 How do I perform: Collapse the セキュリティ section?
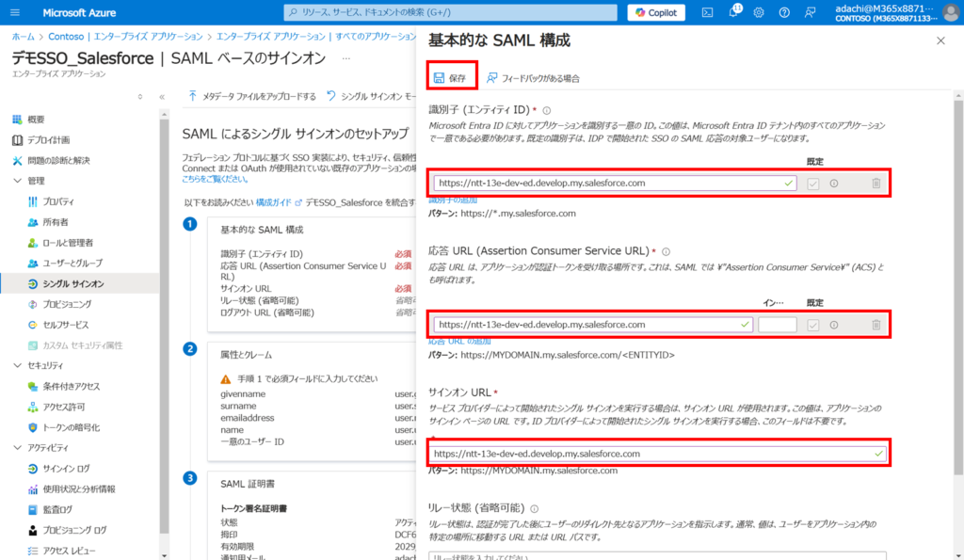pyautogui.click(x=17, y=365)
